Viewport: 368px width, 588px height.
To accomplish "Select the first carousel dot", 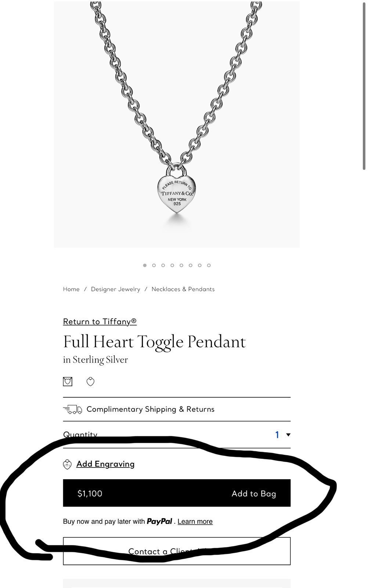I will (145, 265).
